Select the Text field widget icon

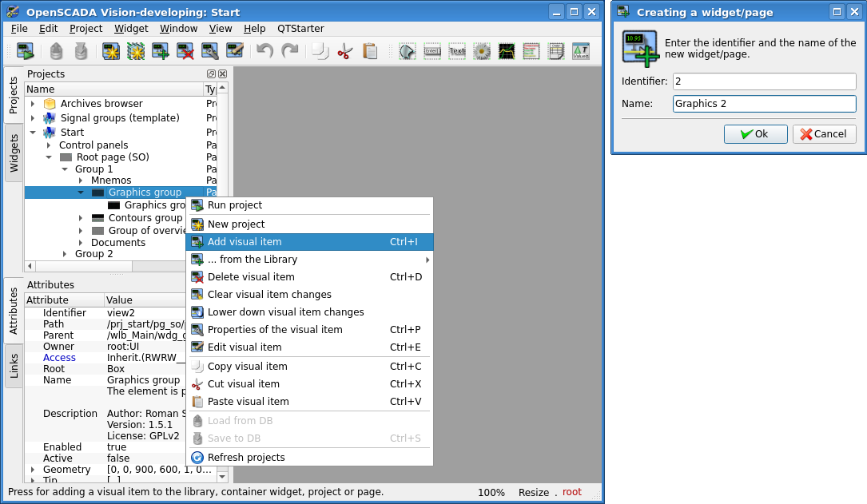(457, 52)
